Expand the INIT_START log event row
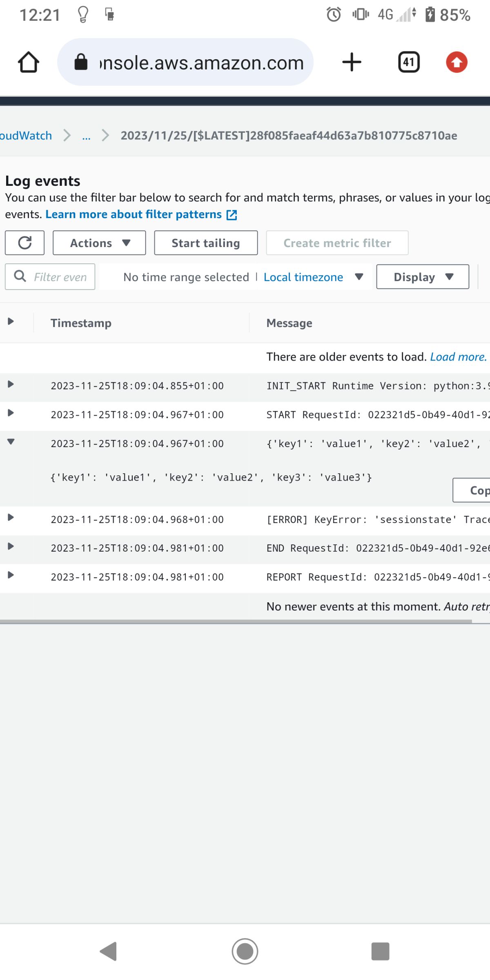The image size is (490, 980). (x=11, y=384)
